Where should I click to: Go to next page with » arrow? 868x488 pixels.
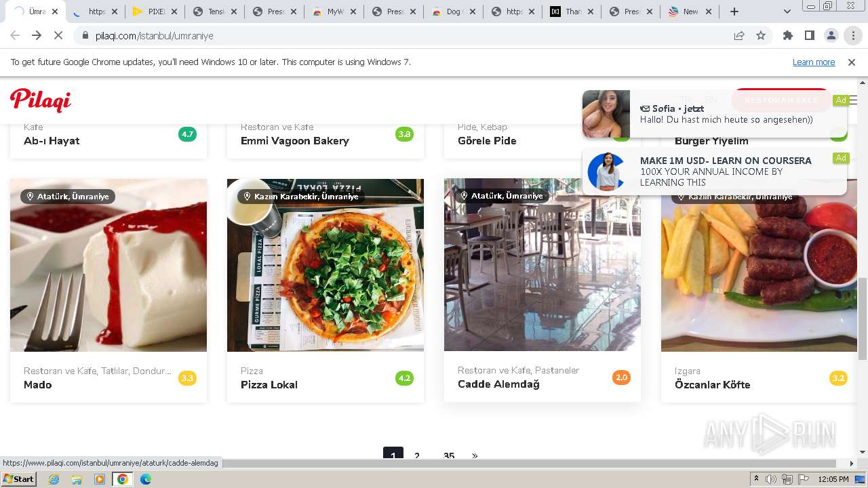(475, 455)
